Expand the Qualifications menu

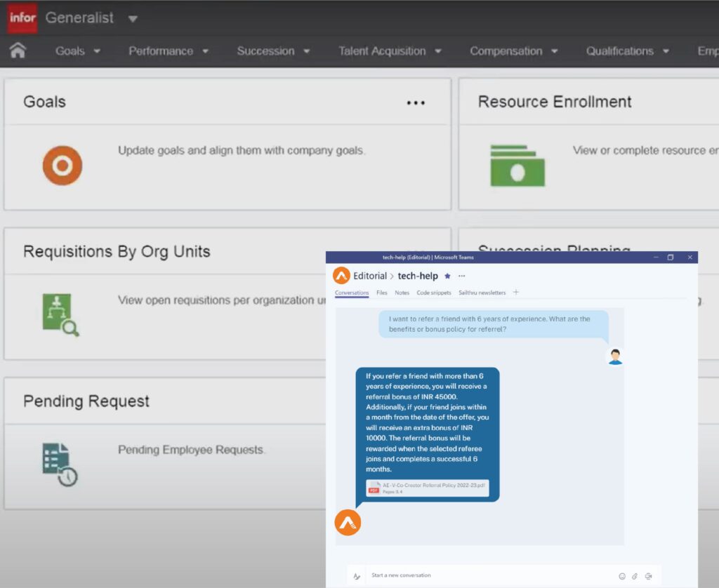[627, 51]
